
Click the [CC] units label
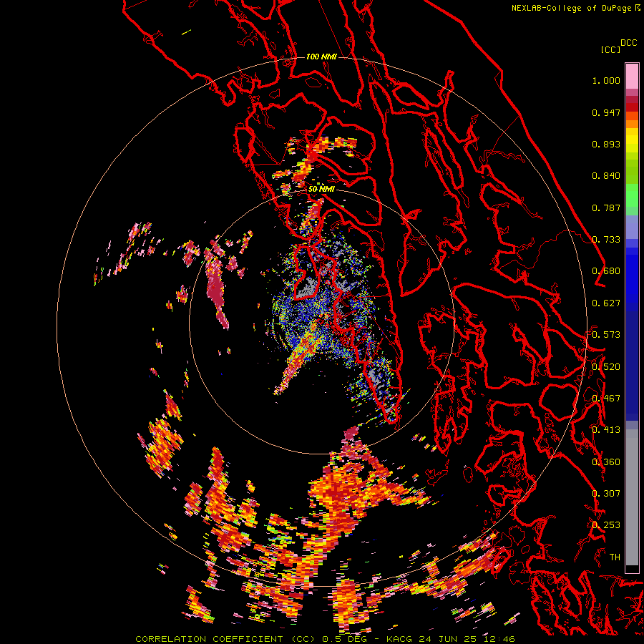[x=610, y=49]
